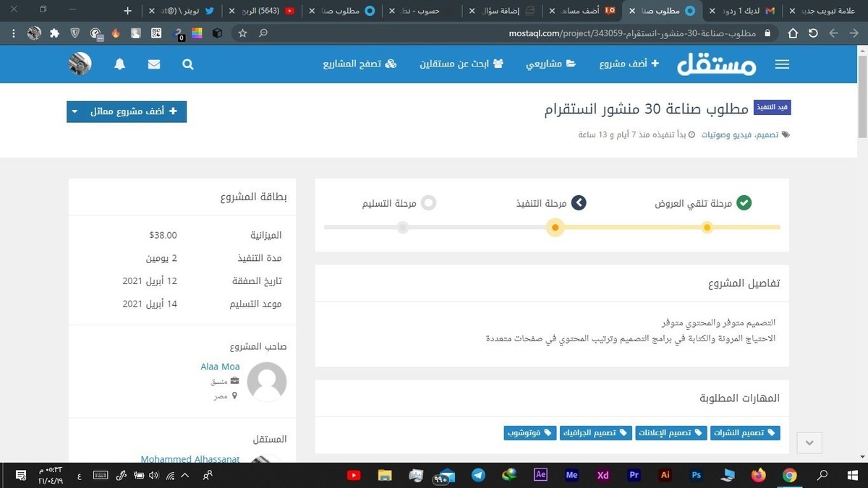Click the تصميم النشرات skill tag
Viewport: 868px width, 488px height.
(x=744, y=433)
